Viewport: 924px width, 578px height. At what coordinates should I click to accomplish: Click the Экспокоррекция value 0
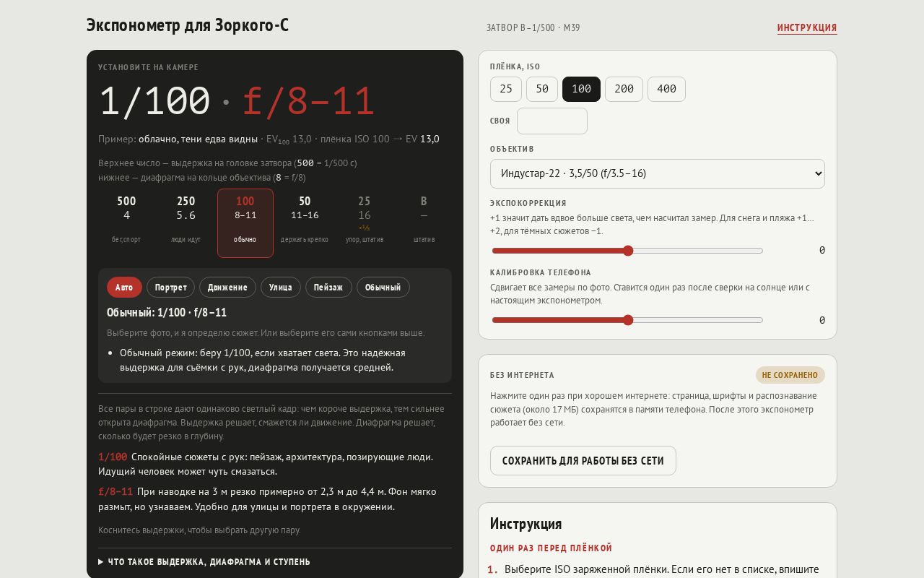(x=822, y=251)
